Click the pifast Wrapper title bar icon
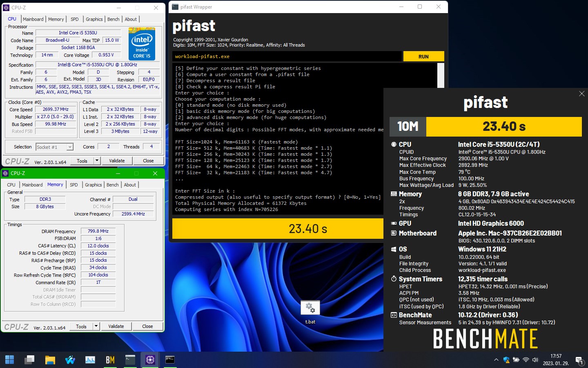 coord(175,7)
